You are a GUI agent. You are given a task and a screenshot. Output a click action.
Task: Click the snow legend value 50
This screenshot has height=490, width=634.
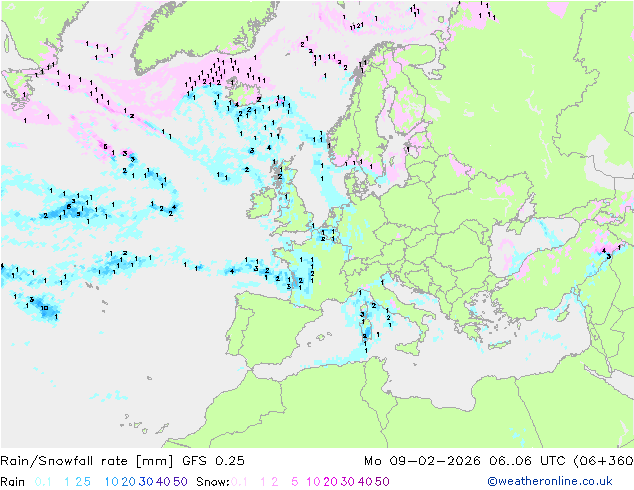382,482
